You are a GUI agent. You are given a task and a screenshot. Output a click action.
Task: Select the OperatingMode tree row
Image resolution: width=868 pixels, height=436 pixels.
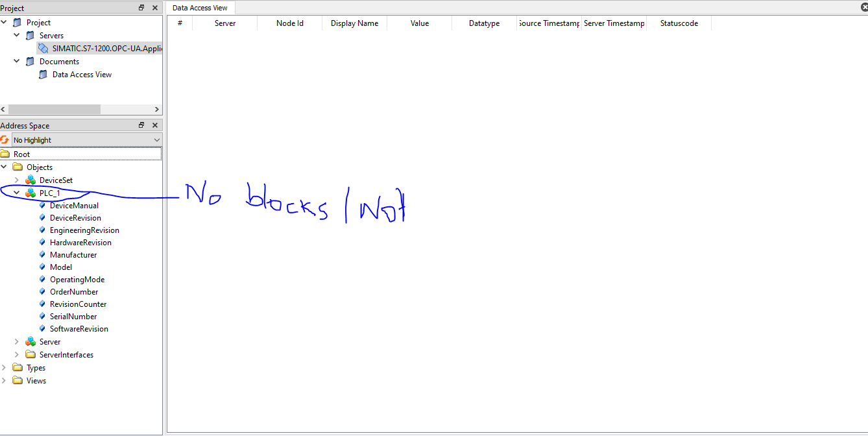[x=77, y=279]
